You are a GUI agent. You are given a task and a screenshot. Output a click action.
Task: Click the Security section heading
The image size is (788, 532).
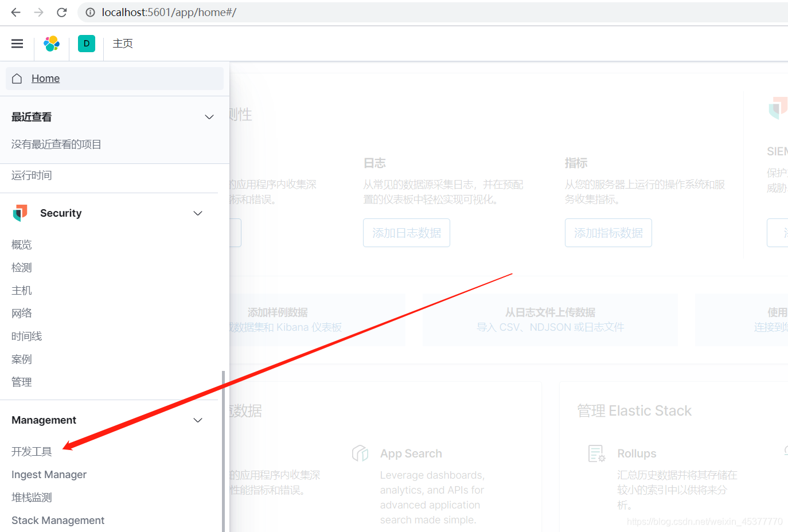[x=61, y=213]
